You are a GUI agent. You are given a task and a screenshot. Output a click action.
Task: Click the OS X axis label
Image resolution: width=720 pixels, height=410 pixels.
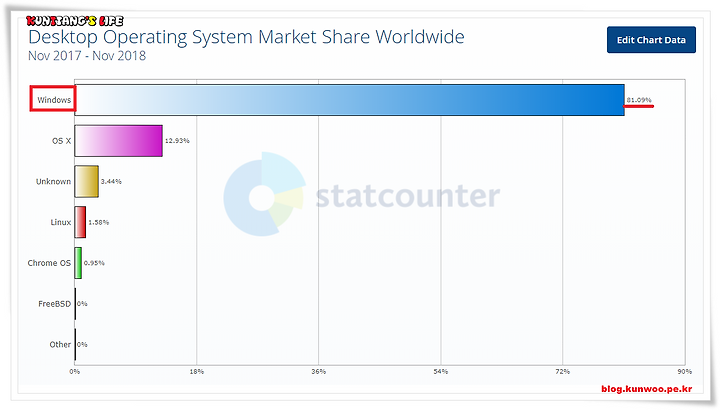[62, 140]
